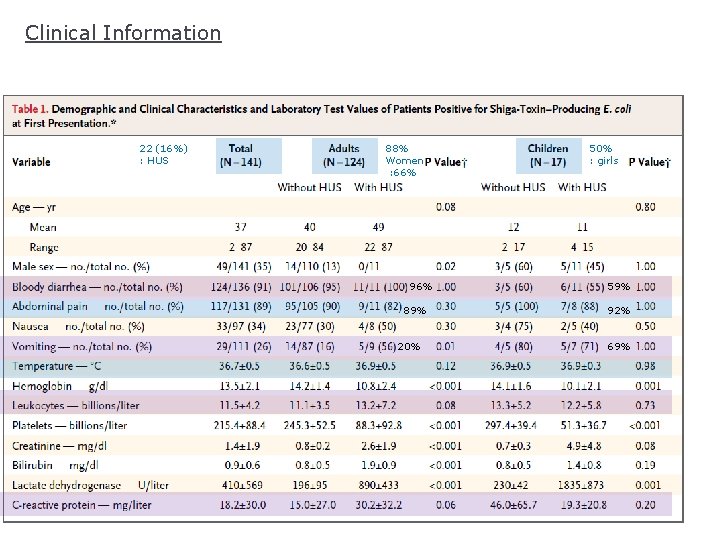Select the '88% Women :66%' annotation

tap(404, 161)
